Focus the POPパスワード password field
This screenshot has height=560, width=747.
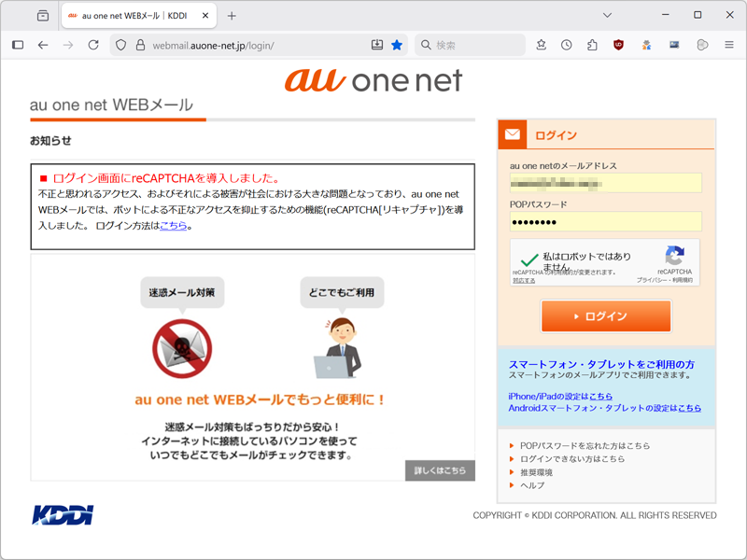pos(606,222)
